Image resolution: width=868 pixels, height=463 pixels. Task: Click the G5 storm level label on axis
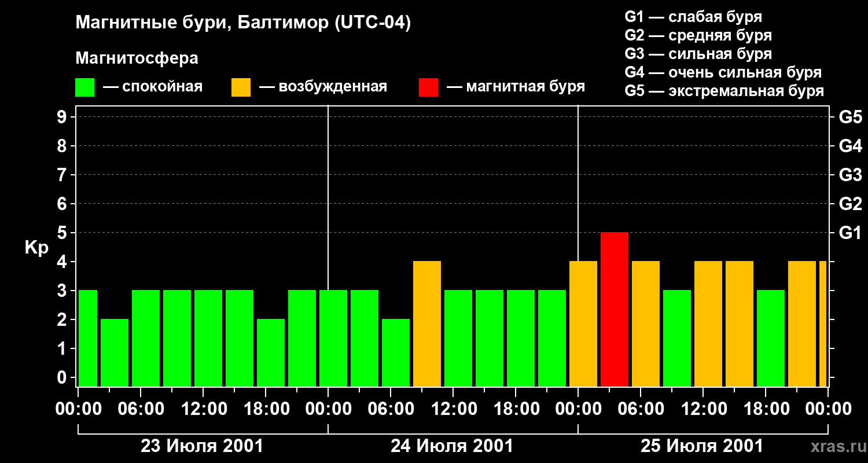tap(850, 117)
